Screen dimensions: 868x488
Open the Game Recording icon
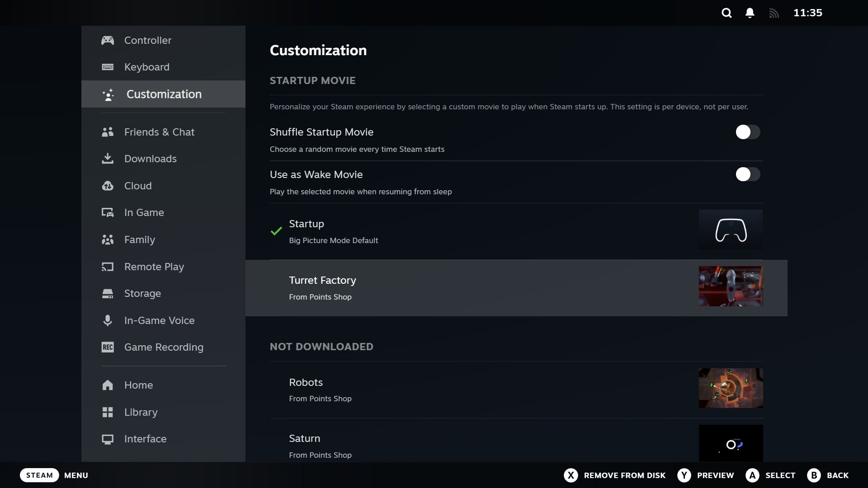coord(107,347)
